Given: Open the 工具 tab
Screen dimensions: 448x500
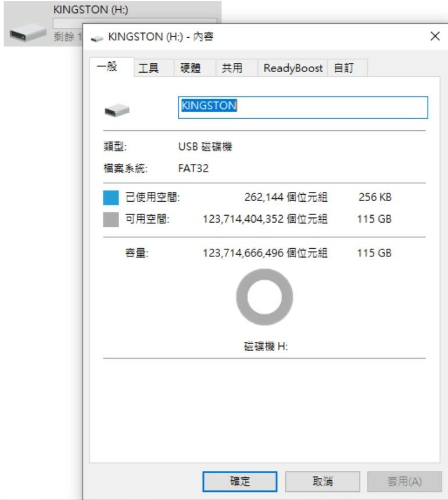Looking at the screenshot, I should coord(154,68).
